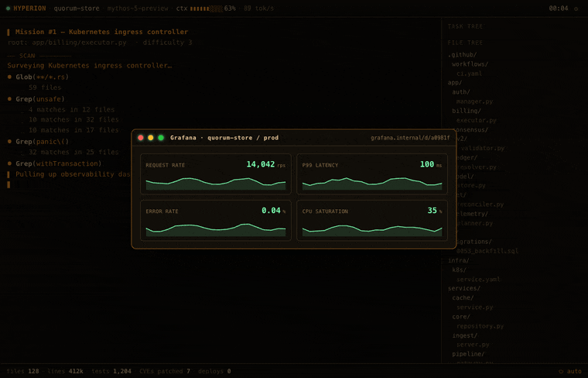Image resolution: width=588 pixels, height=378 pixels.
Task: Click the 0.04 % error rate value
Action: 273,211
